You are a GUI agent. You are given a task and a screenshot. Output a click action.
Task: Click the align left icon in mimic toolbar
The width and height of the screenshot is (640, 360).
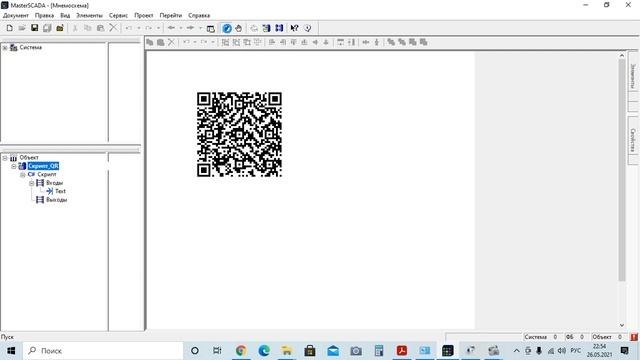pos(272,42)
